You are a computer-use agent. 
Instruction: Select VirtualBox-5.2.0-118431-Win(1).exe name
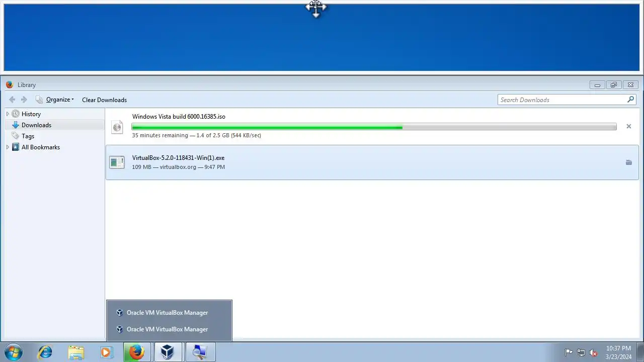pyautogui.click(x=178, y=158)
